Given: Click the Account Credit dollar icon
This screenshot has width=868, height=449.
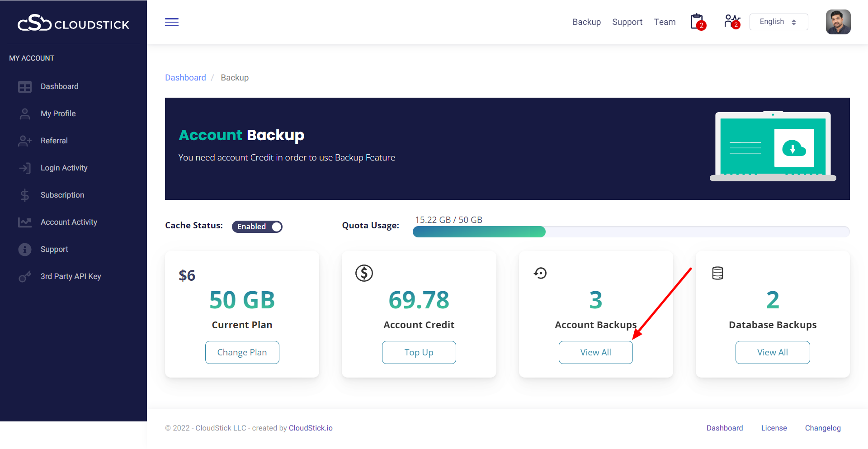Looking at the screenshot, I should tap(364, 273).
